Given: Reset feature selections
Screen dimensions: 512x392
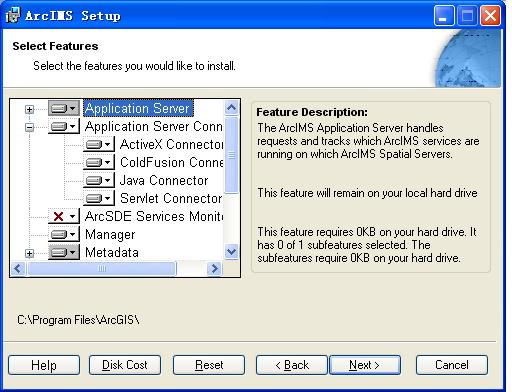Looking at the screenshot, I should coord(209,365).
